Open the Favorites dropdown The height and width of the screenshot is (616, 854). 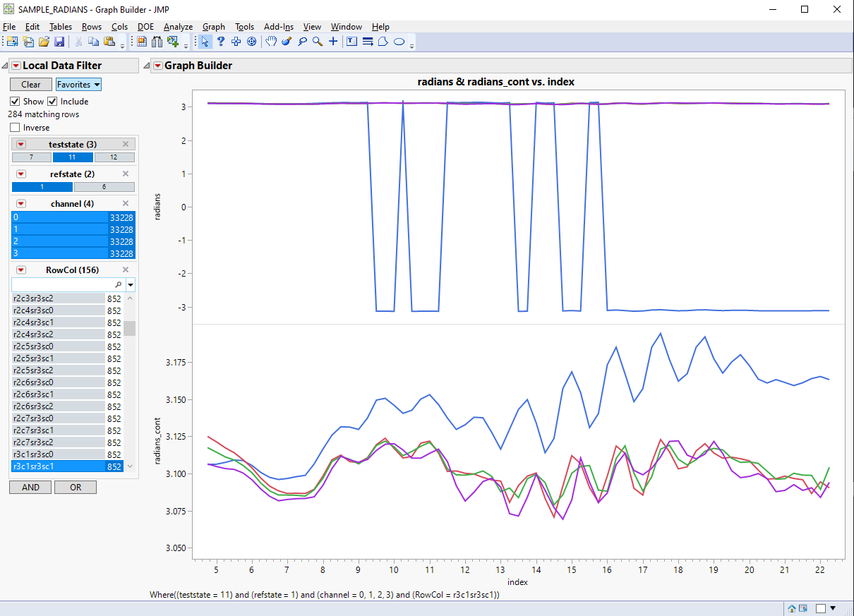[x=78, y=84]
